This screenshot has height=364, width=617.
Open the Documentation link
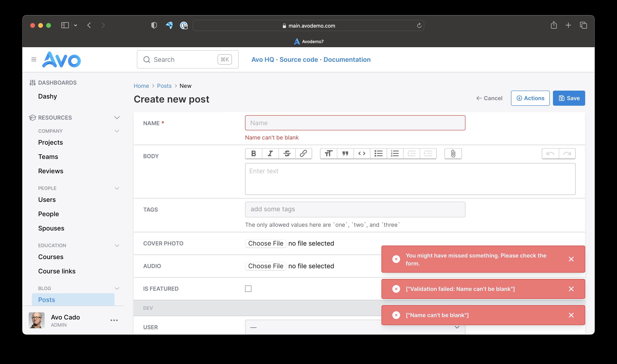click(347, 59)
